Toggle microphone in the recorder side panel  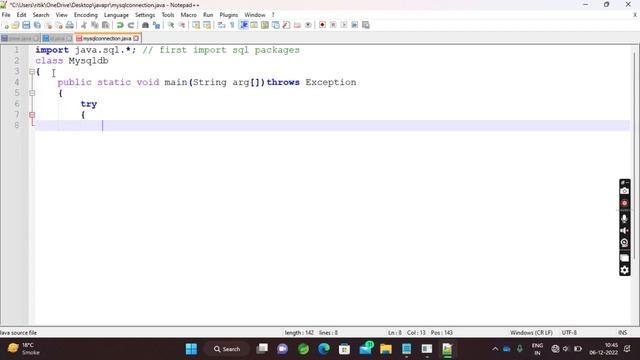point(624,219)
